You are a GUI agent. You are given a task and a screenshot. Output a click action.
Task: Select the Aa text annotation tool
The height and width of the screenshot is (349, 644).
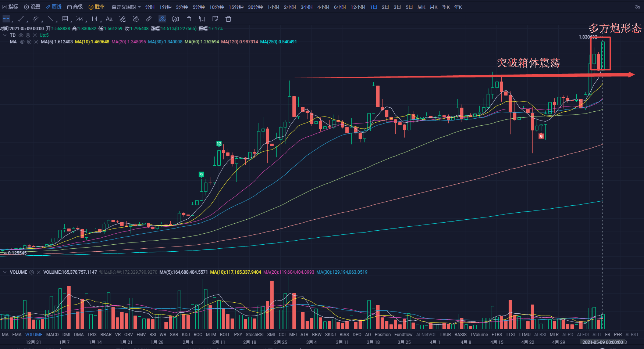(109, 19)
